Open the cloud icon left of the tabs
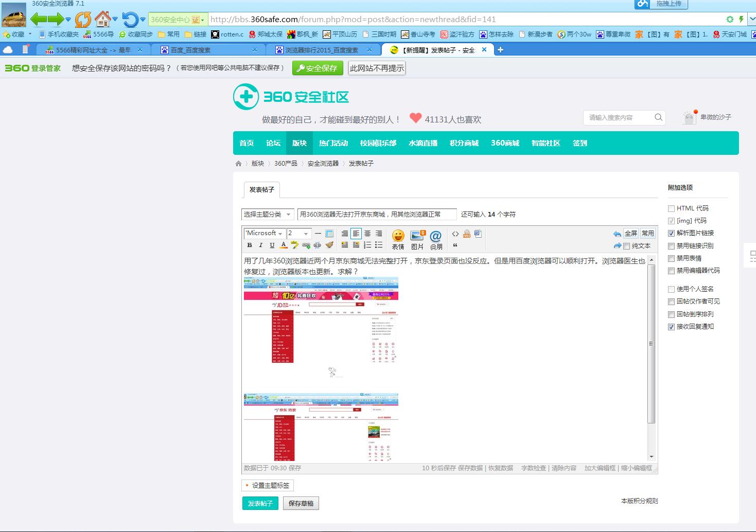 click(8, 50)
